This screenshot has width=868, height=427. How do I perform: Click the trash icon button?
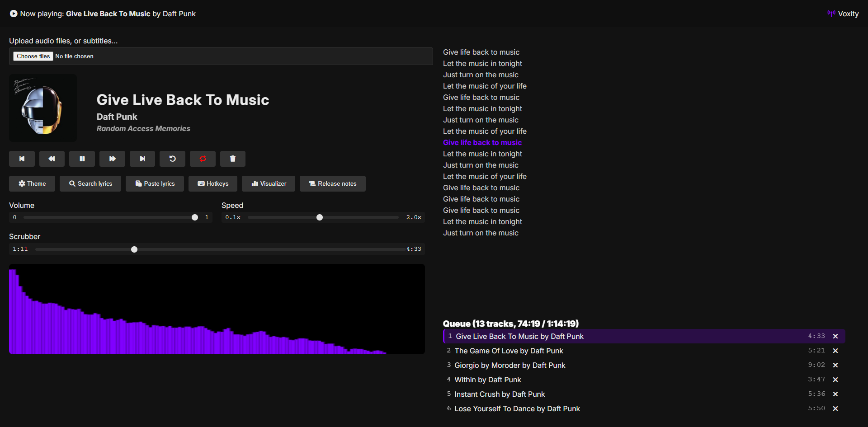(232, 159)
